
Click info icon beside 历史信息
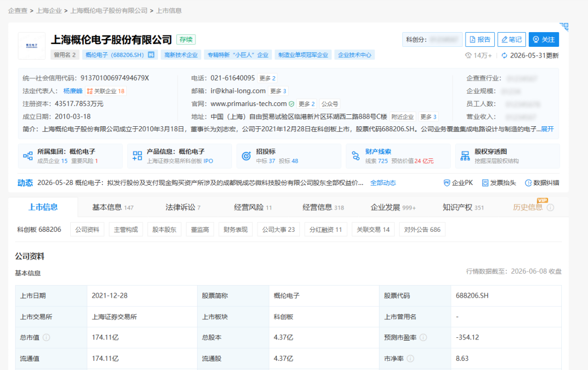coord(550,208)
